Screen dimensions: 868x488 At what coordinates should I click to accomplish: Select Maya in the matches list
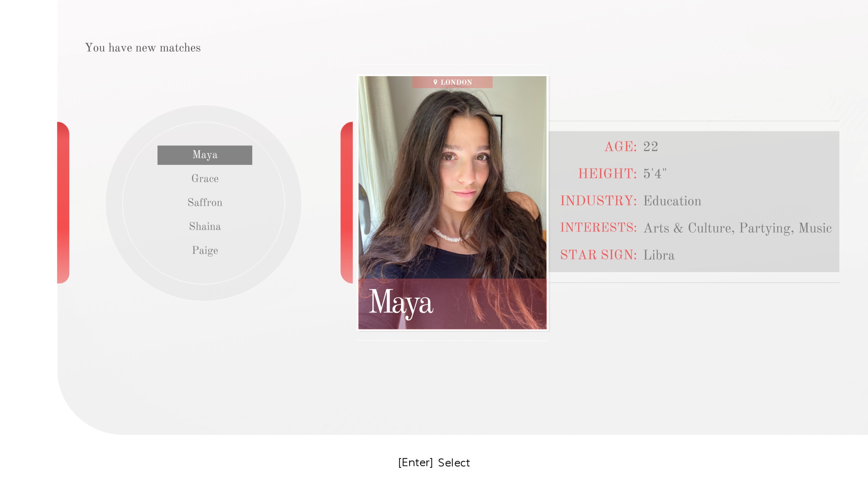[x=204, y=155]
